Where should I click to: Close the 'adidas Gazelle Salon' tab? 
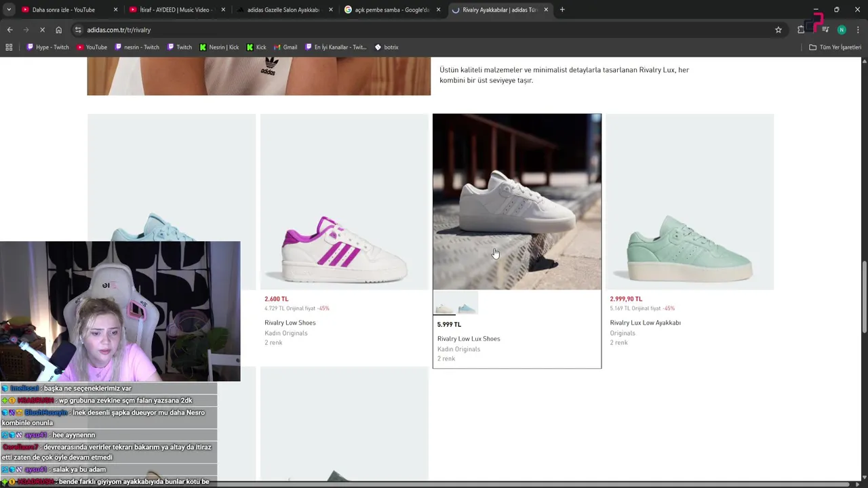(331, 9)
